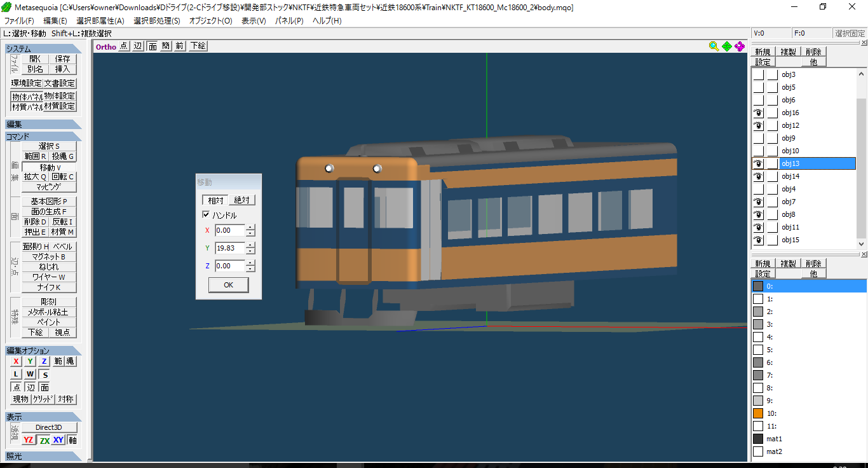This screenshot has width=868, height=468.
Task: Hide obj12 using its eye icon
Action: 758,125
